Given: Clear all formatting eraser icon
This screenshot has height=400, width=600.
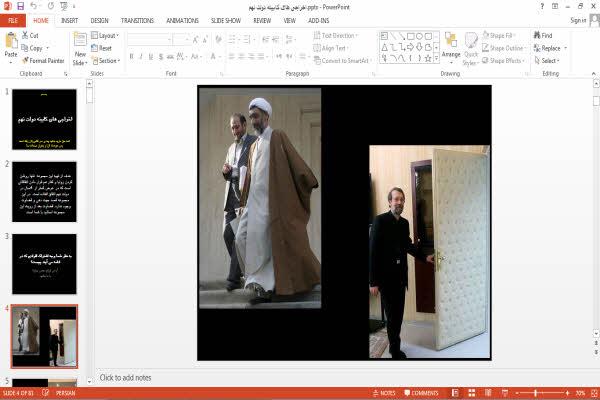Looking at the screenshot, I should tap(218, 39).
